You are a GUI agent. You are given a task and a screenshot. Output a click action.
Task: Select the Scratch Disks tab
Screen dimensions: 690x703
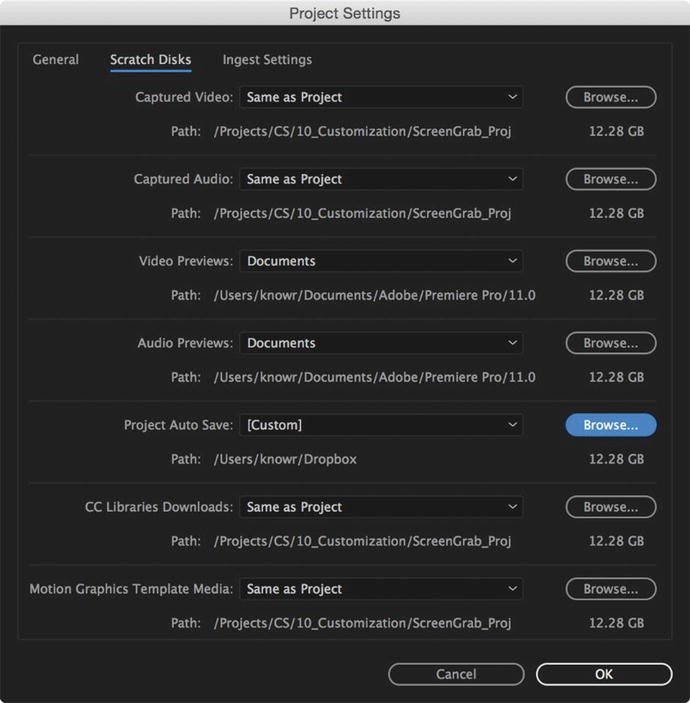click(151, 60)
